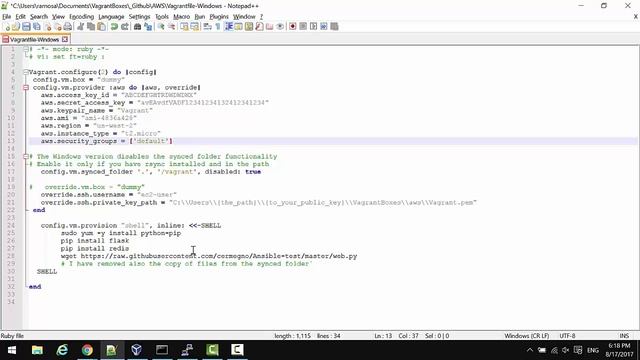Collapse the comment fold on line 15
This screenshot has height=360, width=640.
pyautogui.click(x=26, y=156)
